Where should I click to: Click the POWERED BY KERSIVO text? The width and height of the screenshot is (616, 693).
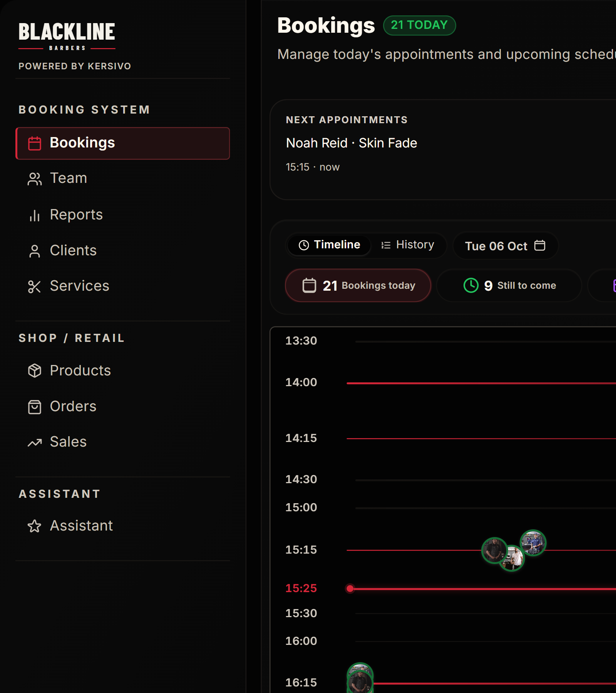75,66
